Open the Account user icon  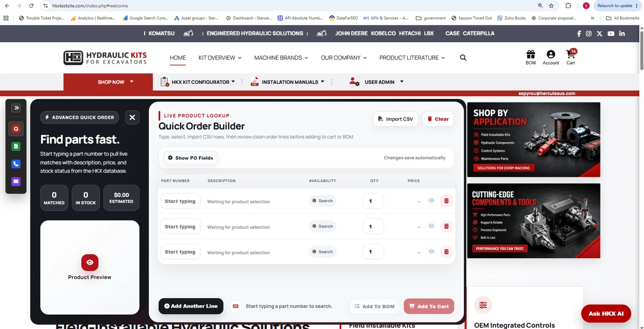(x=551, y=57)
